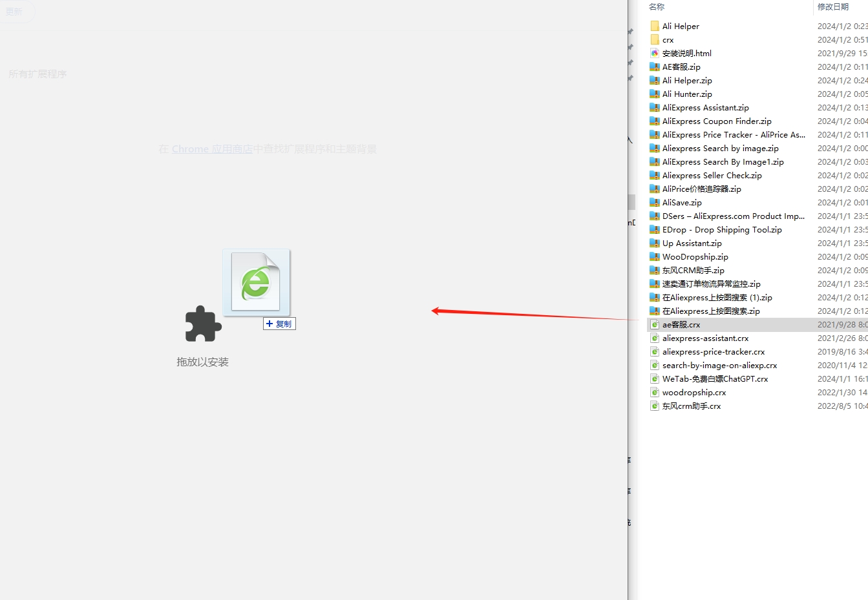Screen dimensions: 868x600
Task: Select the crx folder icon
Action: (655, 39)
